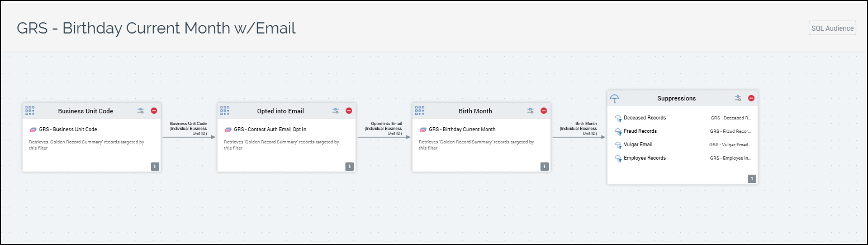
Task: Select the Vulgar Email suppression row
Action: pos(638,145)
